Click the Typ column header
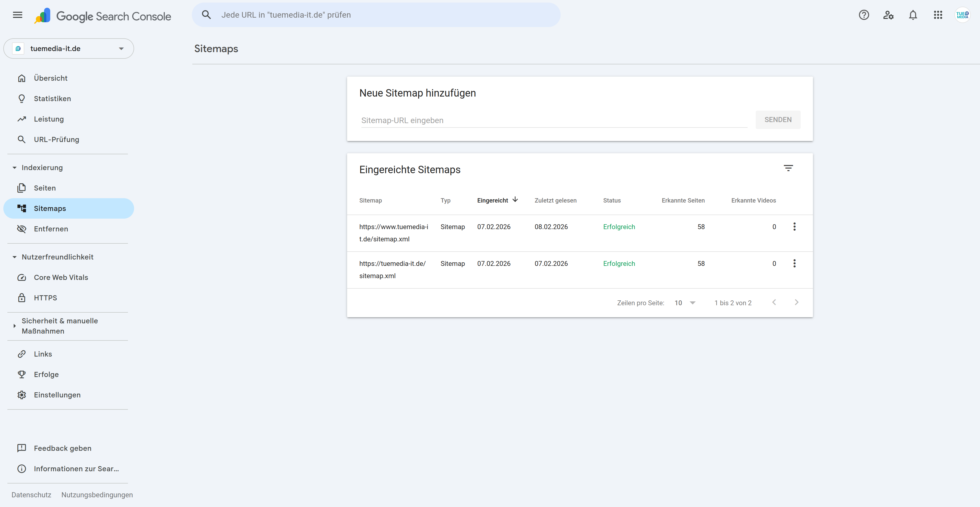980x507 pixels. tap(445, 201)
